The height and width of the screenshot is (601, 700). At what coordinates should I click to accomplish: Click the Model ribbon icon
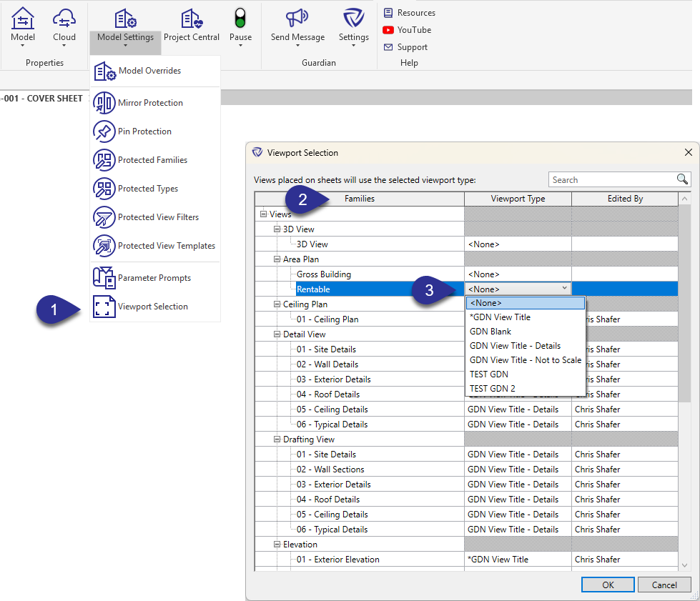tap(23, 19)
